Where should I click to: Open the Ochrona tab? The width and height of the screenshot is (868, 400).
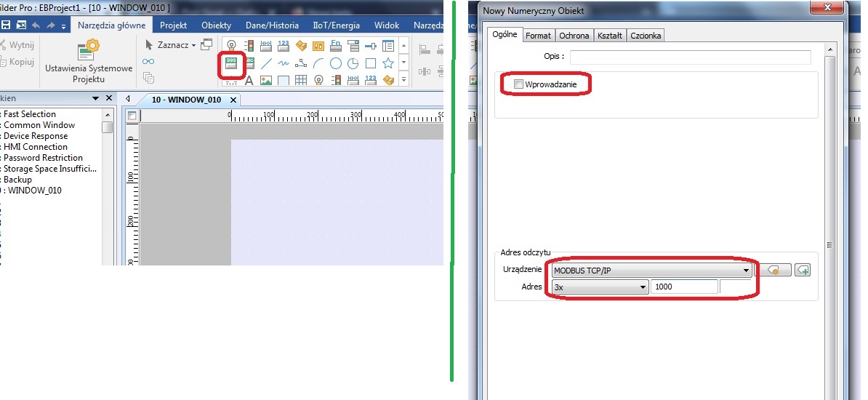pyautogui.click(x=574, y=35)
